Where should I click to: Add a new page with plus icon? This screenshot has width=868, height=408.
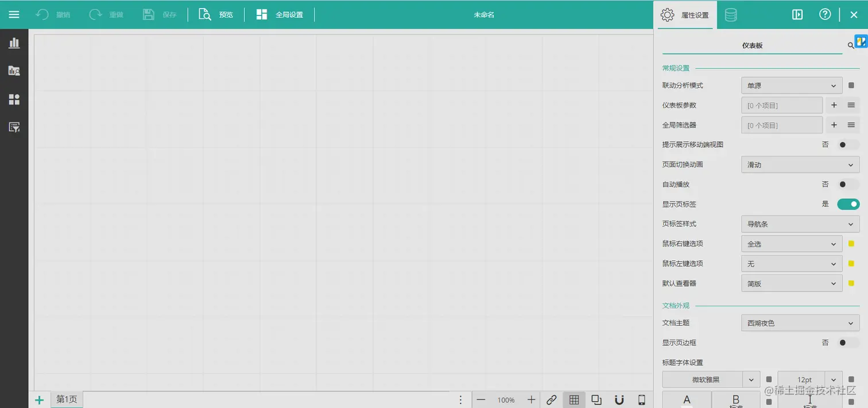point(39,400)
